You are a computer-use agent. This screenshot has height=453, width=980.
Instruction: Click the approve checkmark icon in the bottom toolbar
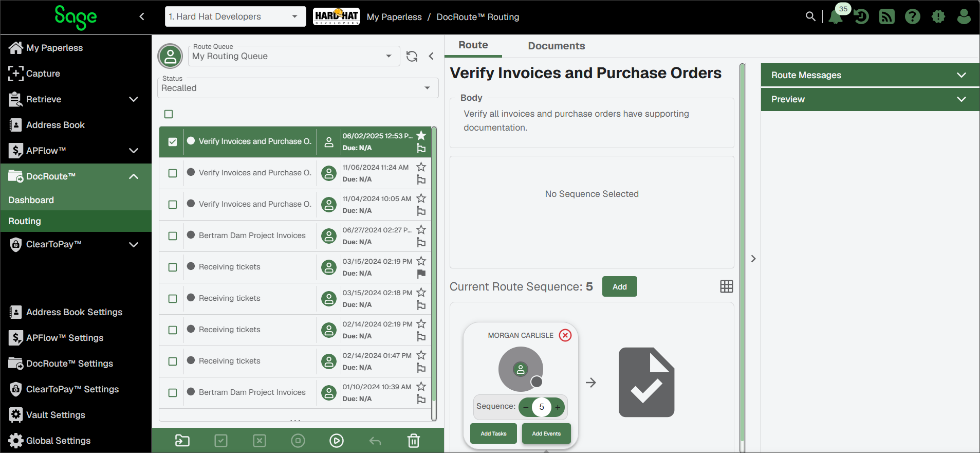point(221,441)
